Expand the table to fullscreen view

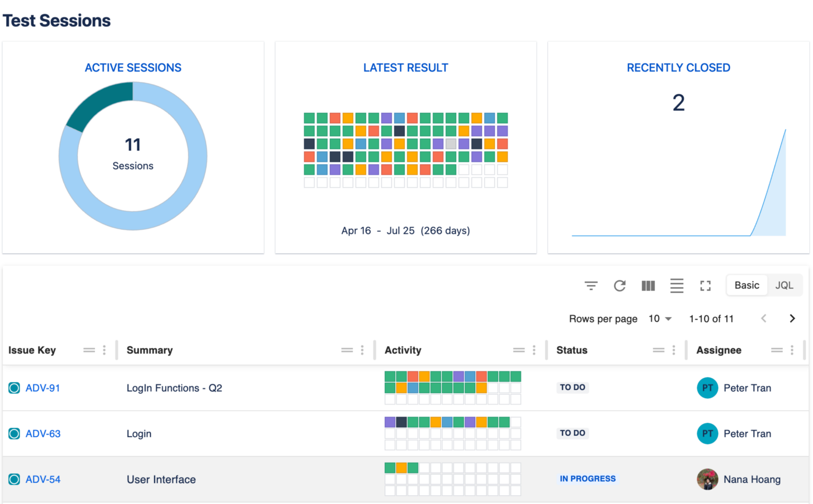point(706,286)
